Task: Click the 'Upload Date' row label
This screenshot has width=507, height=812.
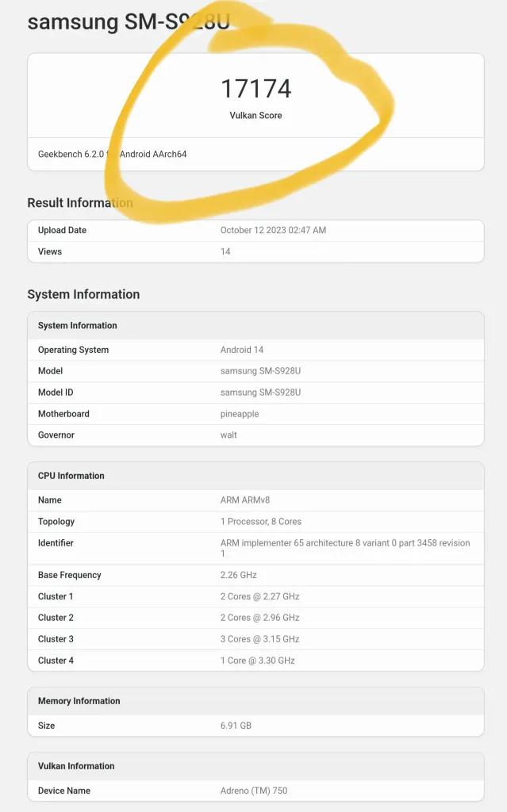Action: coord(62,231)
